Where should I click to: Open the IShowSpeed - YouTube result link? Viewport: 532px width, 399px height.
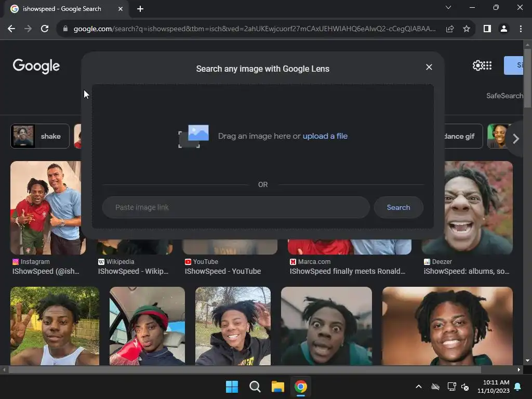[x=223, y=271]
